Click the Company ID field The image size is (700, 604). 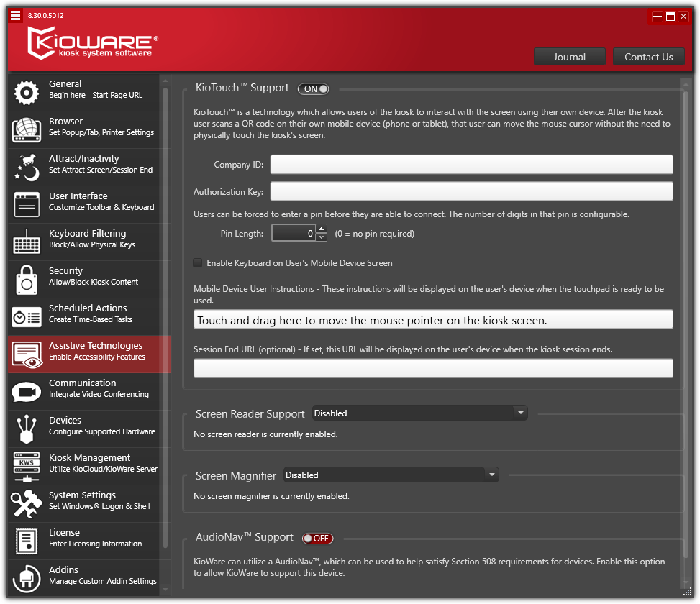(x=471, y=164)
